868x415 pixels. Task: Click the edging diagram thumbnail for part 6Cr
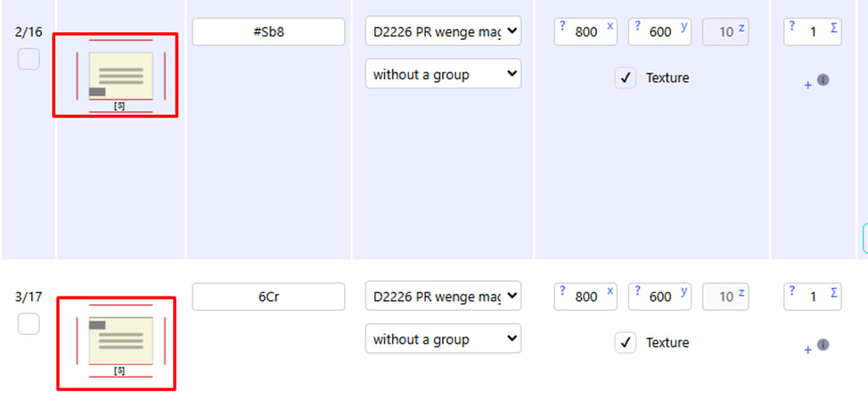(116, 343)
